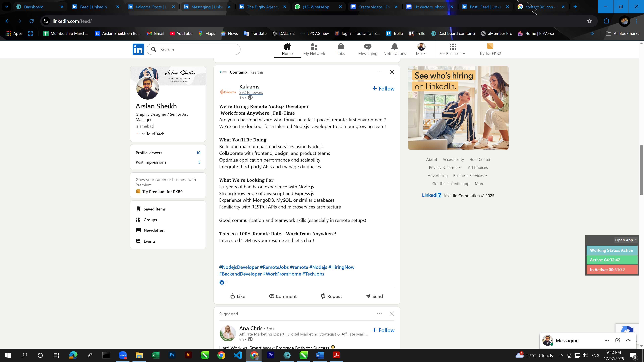View reactions count on Kalaams post
Viewport: 644px width, 362px height.
224,283
